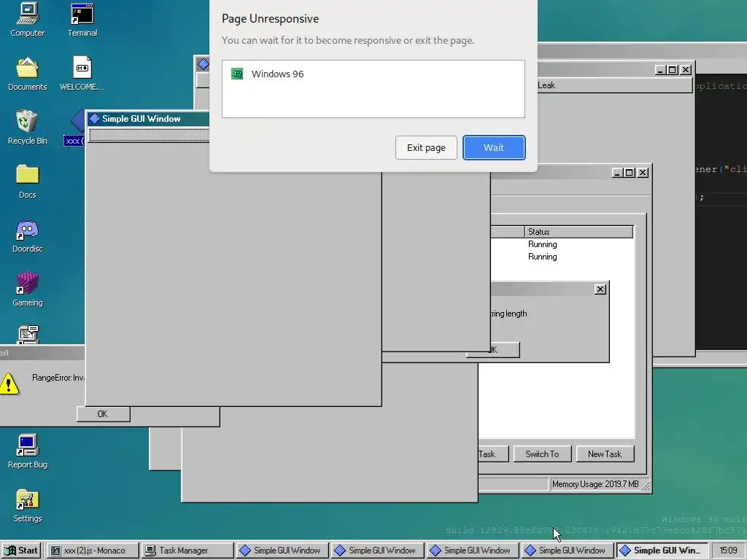This screenshot has width=747, height=560.
Task: Minimize the Leak window
Action: (x=659, y=70)
